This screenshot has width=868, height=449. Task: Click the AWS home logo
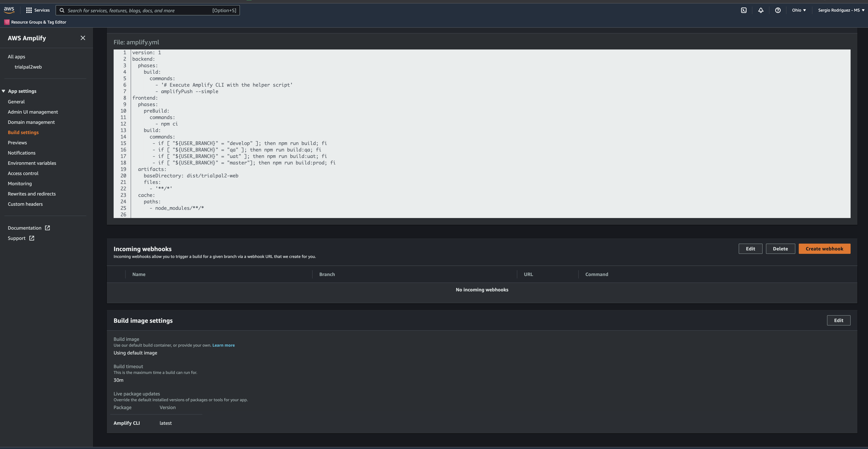click(9, 10)
